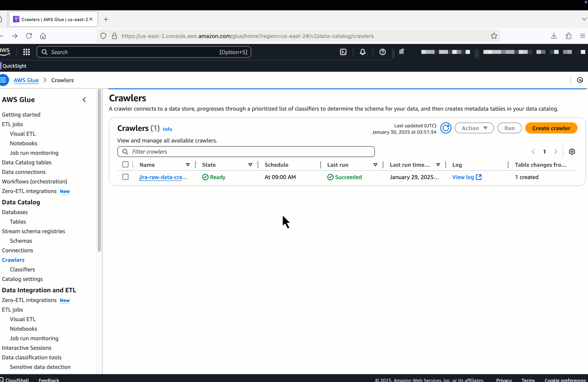Click the crawlers refresh icon
This screenshot has width=588, height=382.
pos(445,128)
